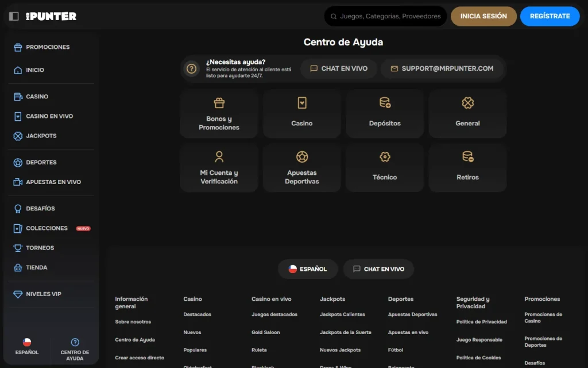Click the Mr Punter logo

pos(51,16)
